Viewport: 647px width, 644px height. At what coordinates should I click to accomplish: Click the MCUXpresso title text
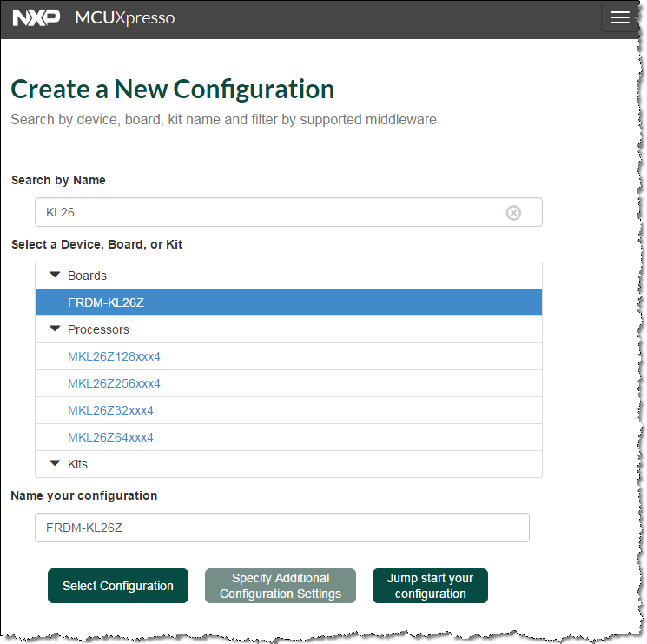[124, 17]
